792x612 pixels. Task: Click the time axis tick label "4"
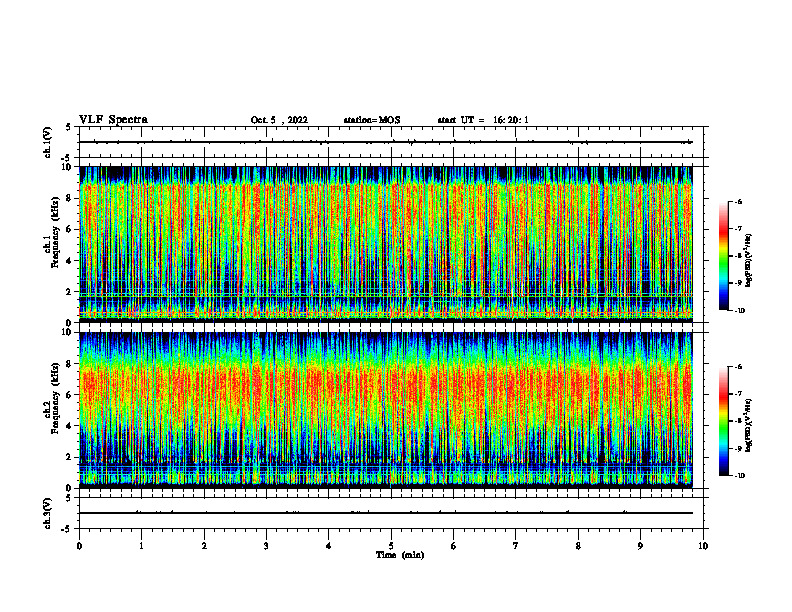pyautogui.click(x=329, y=546)
